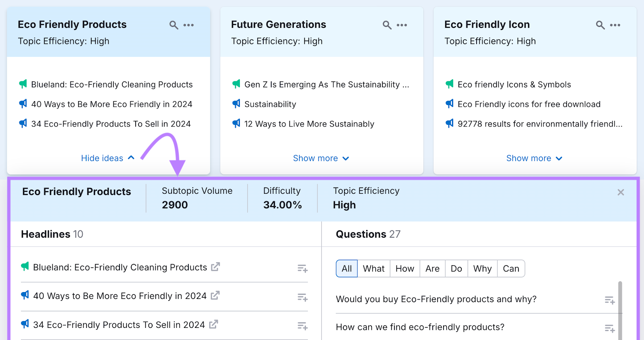The image size is (644, 340).
Task: Close the Eco Friendly Products details panel
Action: click(x=621, y=193)
